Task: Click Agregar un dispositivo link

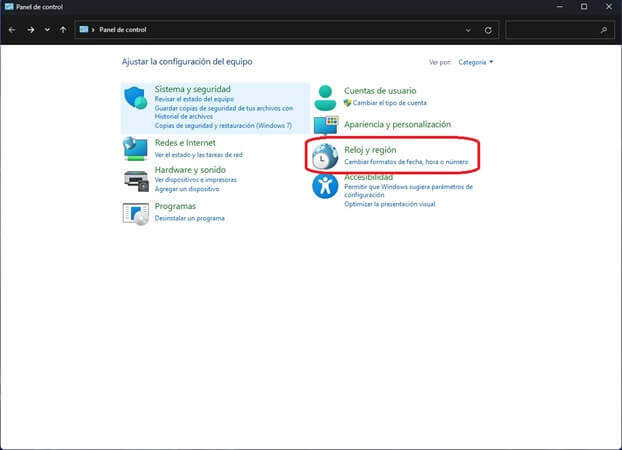Action: pyautogui.click(x=187, y=189)
